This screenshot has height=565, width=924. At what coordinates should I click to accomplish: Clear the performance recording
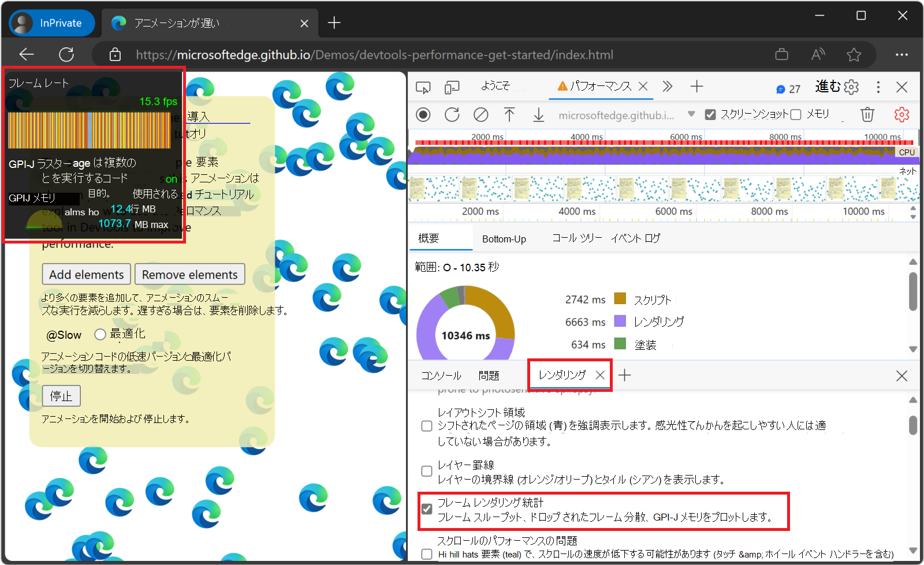tap(480, 115)
